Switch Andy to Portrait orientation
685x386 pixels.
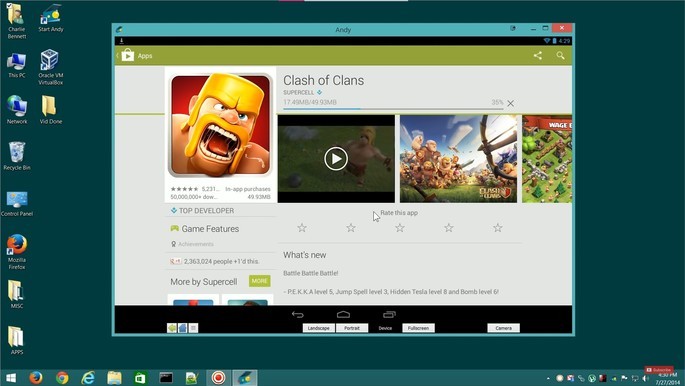coord(352,328)
